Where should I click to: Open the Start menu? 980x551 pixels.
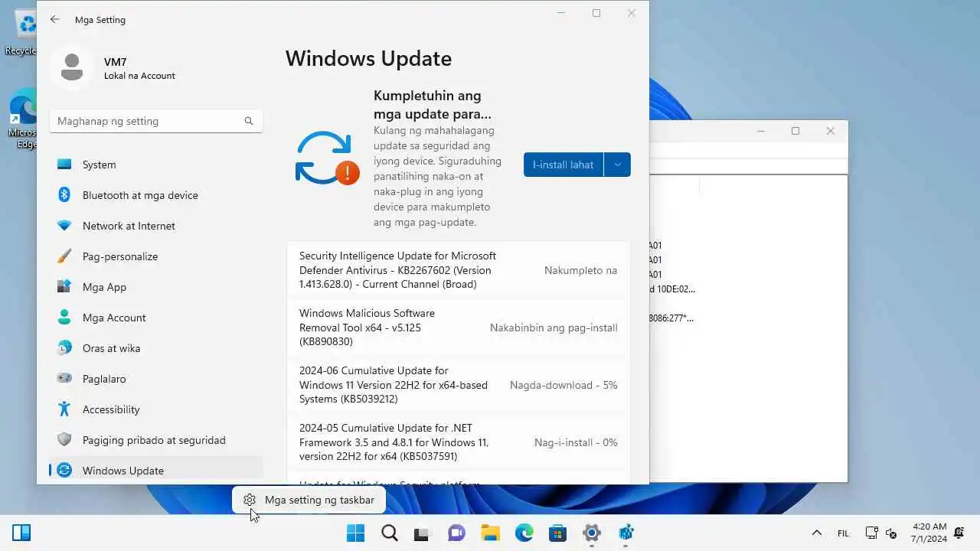pos(355,533)
